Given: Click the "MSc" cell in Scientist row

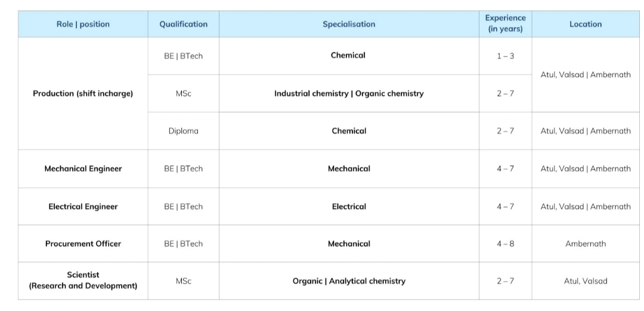Looking at the screenshot, I should pyautogui.click(x=184, y=281).
